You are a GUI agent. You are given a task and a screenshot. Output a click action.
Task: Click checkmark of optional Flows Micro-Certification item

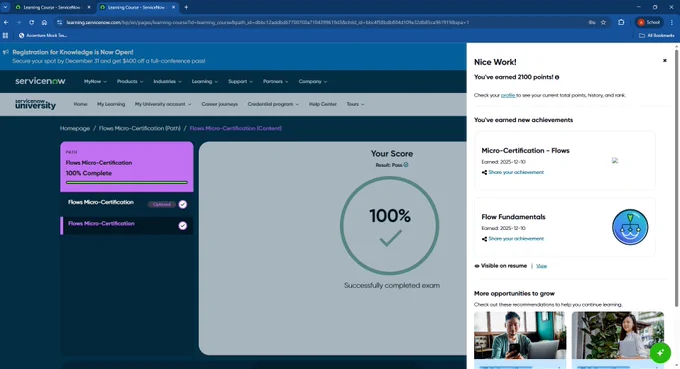[x=183, y=204]
